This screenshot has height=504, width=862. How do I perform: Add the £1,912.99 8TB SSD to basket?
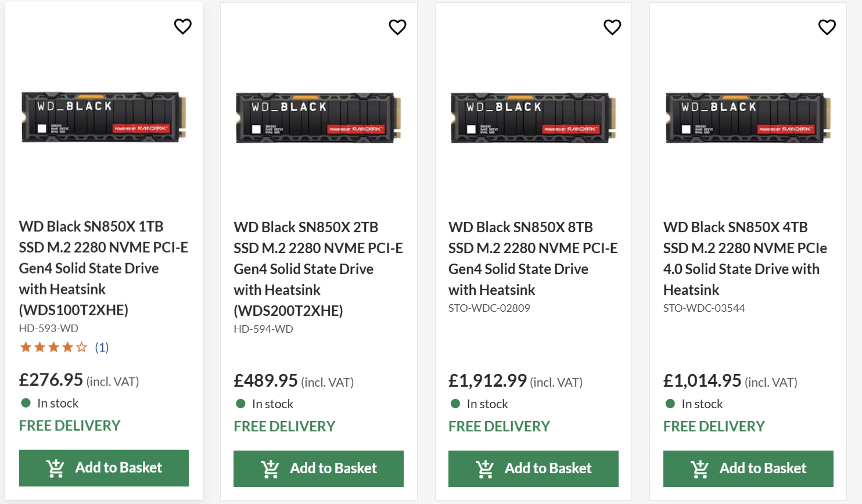[533, 468]
